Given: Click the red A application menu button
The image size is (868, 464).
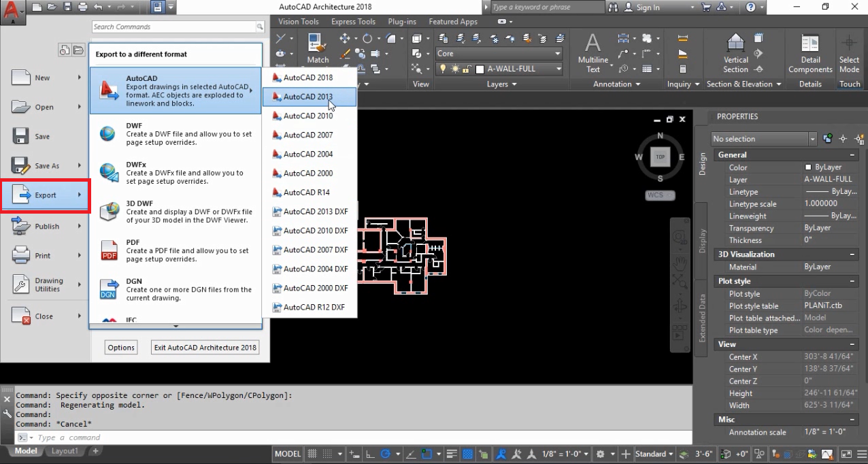Looking at the screenshot, I should [x=13, y=12].
